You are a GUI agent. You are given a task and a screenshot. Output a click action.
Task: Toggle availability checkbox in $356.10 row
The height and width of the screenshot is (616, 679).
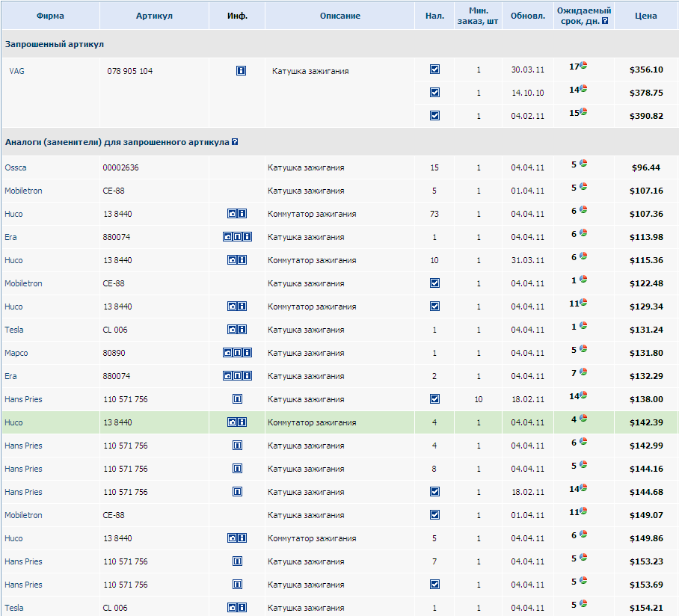coord(434,70)
